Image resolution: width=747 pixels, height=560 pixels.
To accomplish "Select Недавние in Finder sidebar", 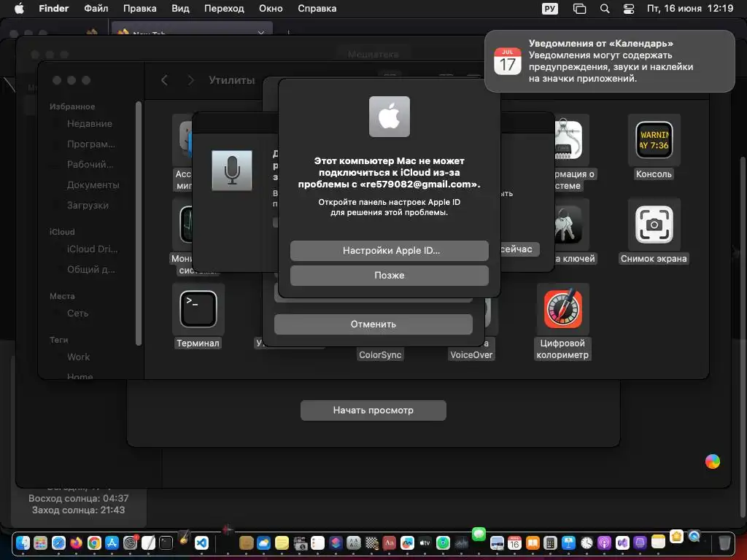I will [x=90, y=124].
